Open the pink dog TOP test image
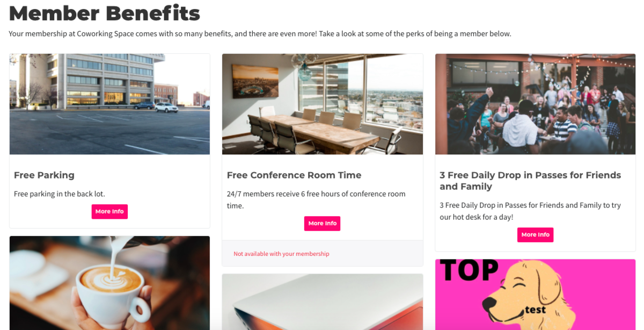Viewport: 644px width, 330px height. pos(535,294)
